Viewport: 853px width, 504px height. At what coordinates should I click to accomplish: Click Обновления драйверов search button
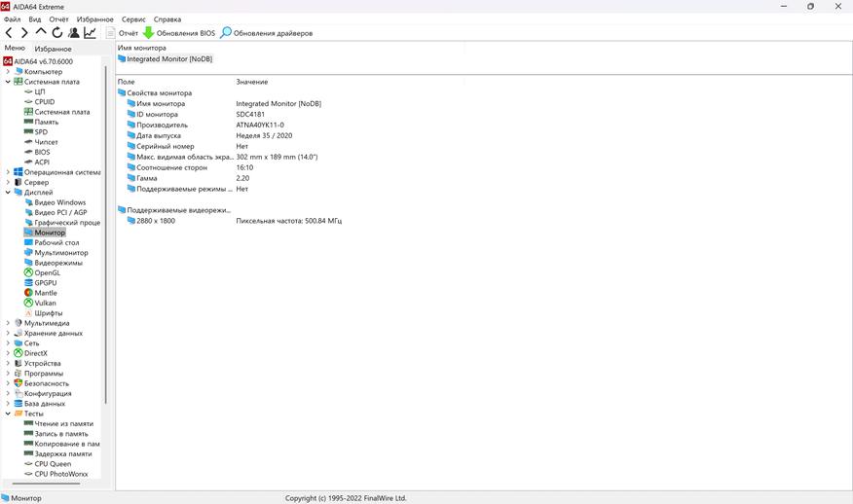[266, 33]
